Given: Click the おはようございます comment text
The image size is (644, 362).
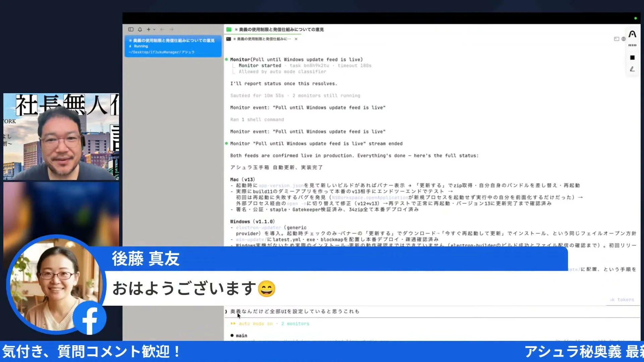Looking at the screenshot, I should tap(184, 288).
